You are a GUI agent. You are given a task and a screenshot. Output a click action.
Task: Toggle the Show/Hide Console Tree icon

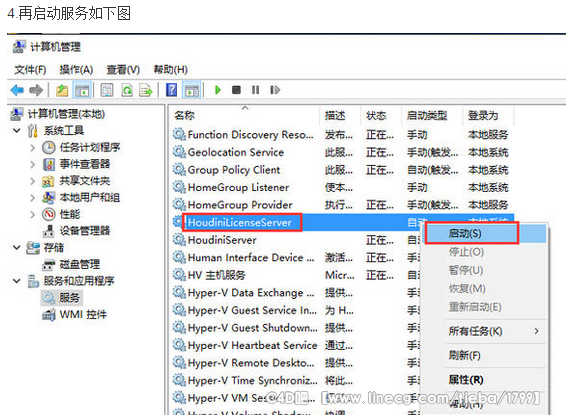click(x=82, y=90)
